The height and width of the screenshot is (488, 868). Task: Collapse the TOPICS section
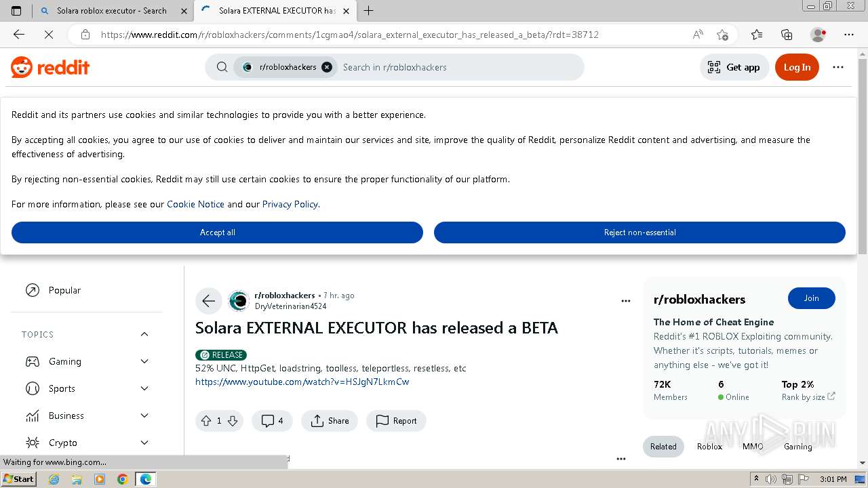click(144, 334)
